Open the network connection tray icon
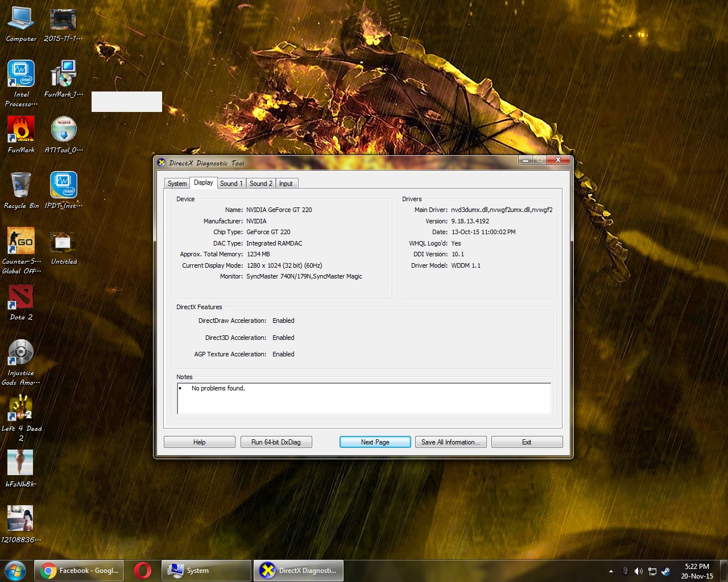The width and height of the screenshot is (728, 582). [x=652, y=571]
